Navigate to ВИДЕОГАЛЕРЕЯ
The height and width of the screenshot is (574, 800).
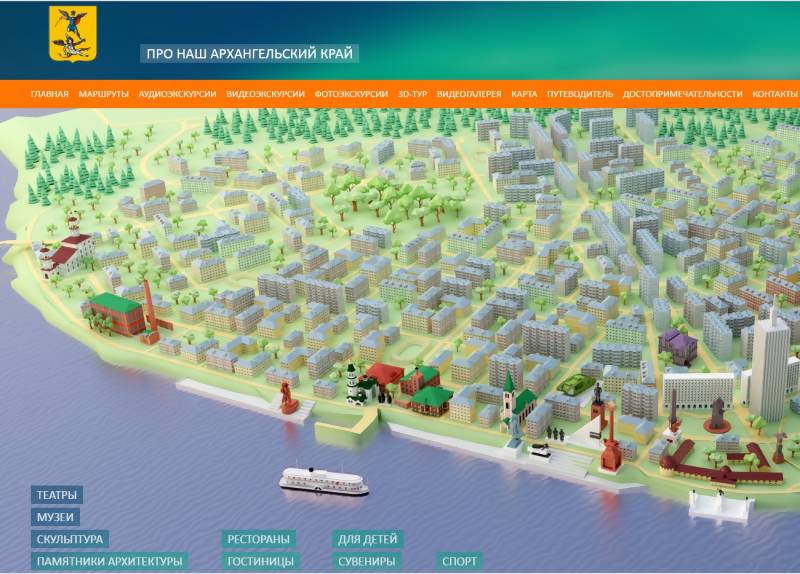(469, 94)
